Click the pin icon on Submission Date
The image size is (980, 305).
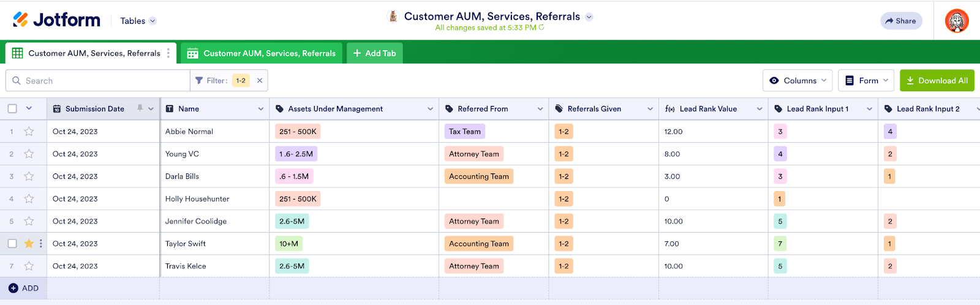[140, 108]
